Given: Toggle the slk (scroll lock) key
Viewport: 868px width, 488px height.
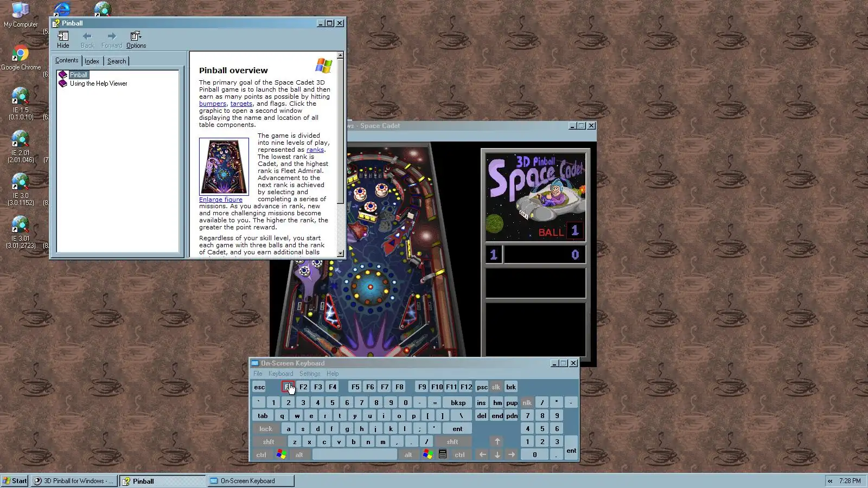Looking at the screenshot, I should [x=496, y=387].
